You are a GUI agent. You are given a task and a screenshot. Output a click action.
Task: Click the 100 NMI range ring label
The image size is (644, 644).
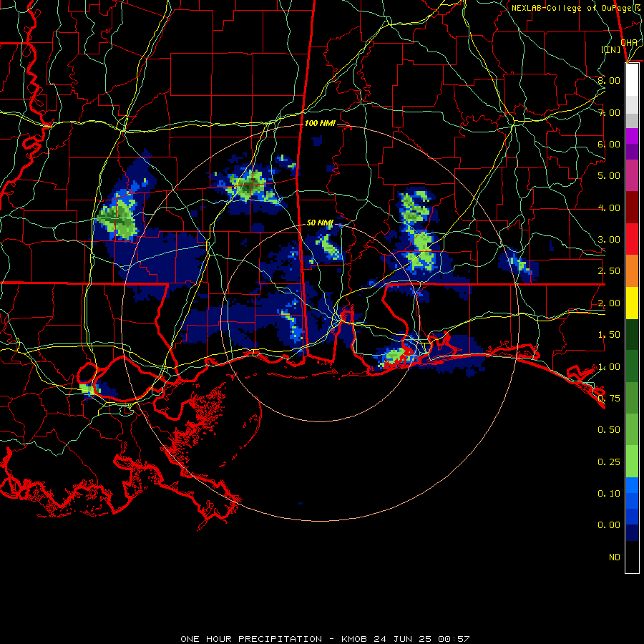(320, 123)
